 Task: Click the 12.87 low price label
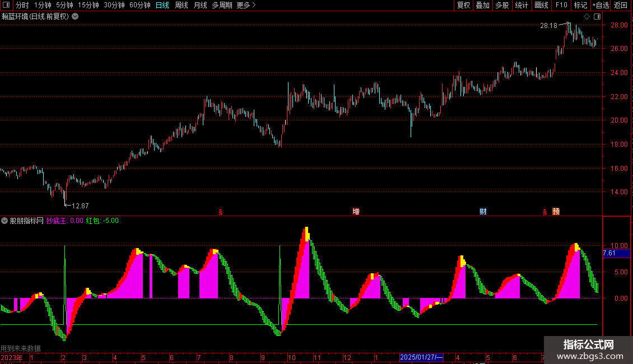[x=80, y=206]
